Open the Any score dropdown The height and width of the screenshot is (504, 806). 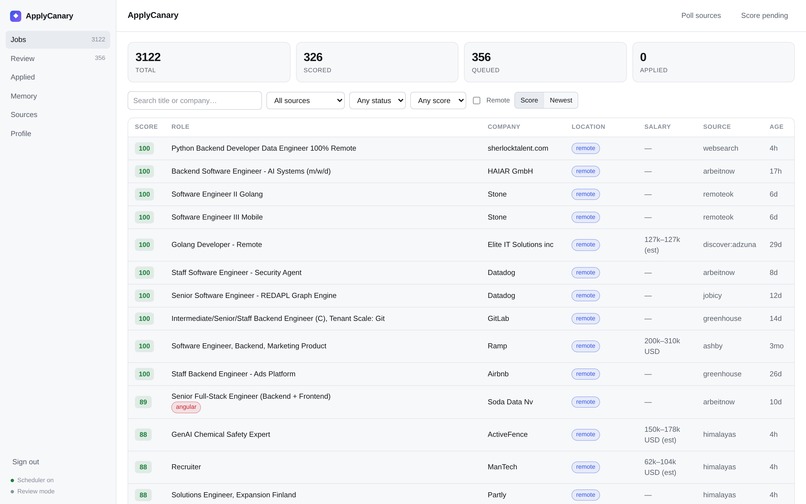(438, 100)
